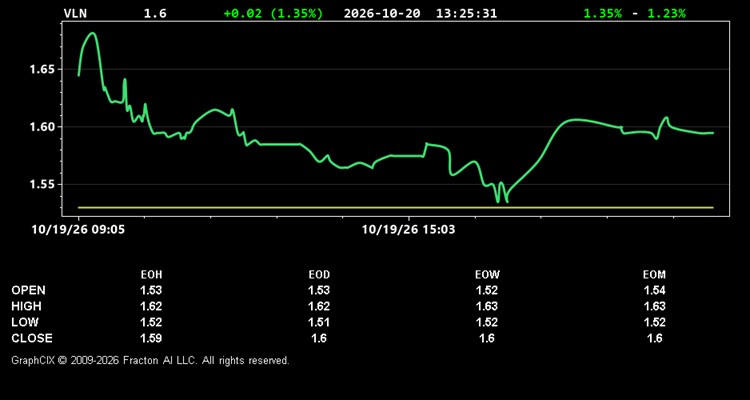
Task: Click EOM open value 1.54
Action: click(x=654, y=290)
